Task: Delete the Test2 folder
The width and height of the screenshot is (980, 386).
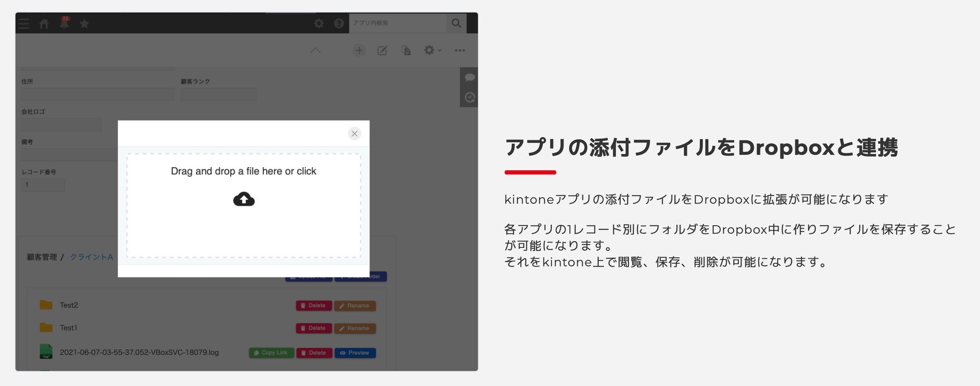Action: pyautogui.click(x=314, y=305)
